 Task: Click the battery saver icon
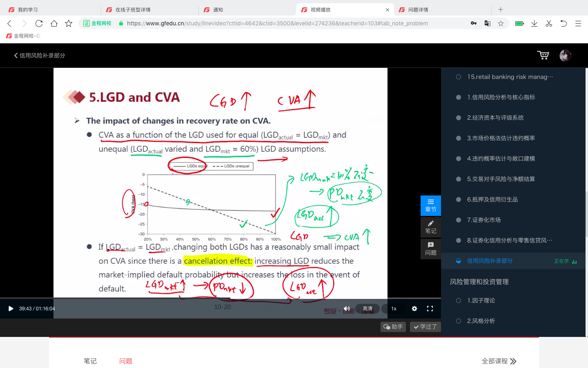(x=519, y=23)
